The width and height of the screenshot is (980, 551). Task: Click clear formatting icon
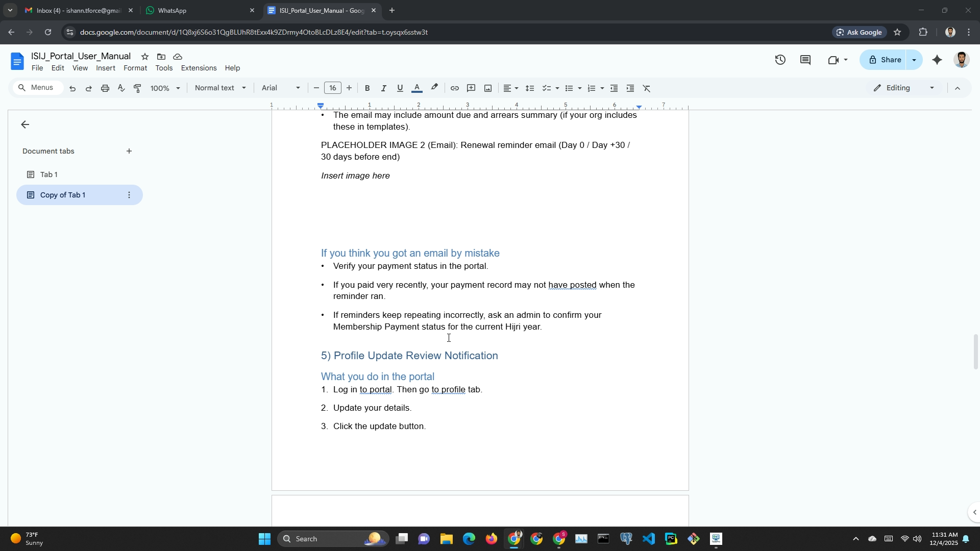(x=647, y=88)
